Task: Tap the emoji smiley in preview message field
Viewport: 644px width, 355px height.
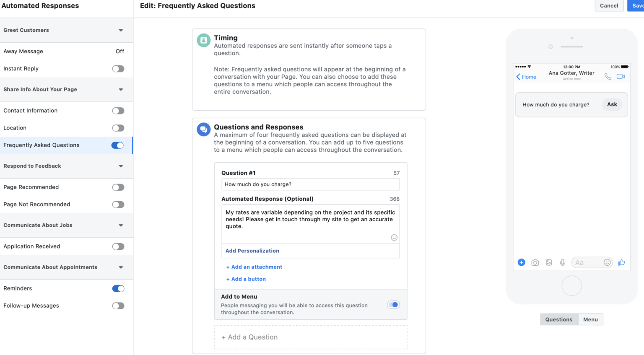Action: pyautogui.click(x=607, y=262)
